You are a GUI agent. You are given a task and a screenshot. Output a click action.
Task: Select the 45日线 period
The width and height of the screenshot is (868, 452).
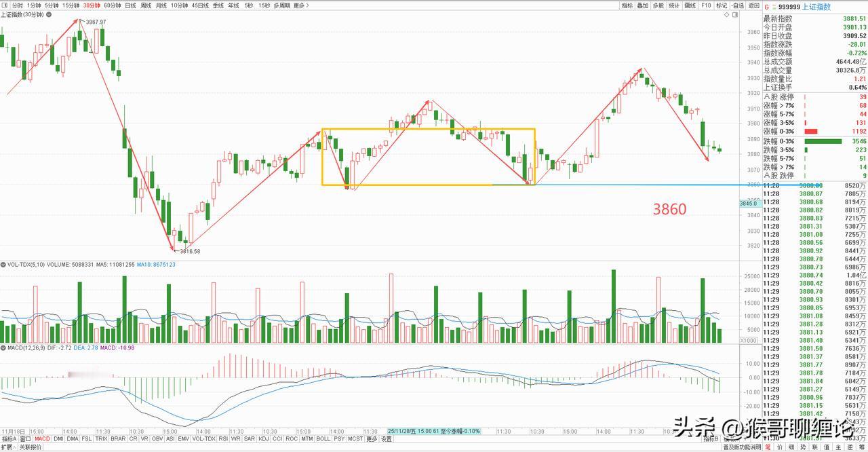tap(200, 5)
